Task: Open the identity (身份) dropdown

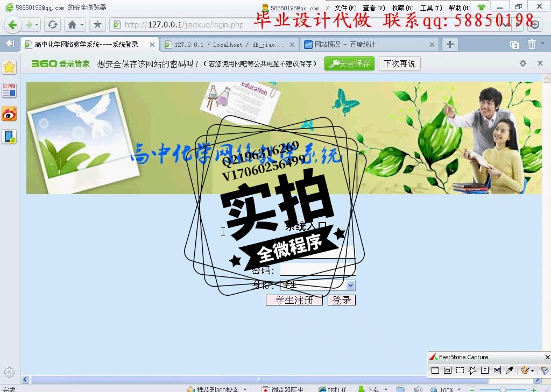Action: tap(317, 285)
